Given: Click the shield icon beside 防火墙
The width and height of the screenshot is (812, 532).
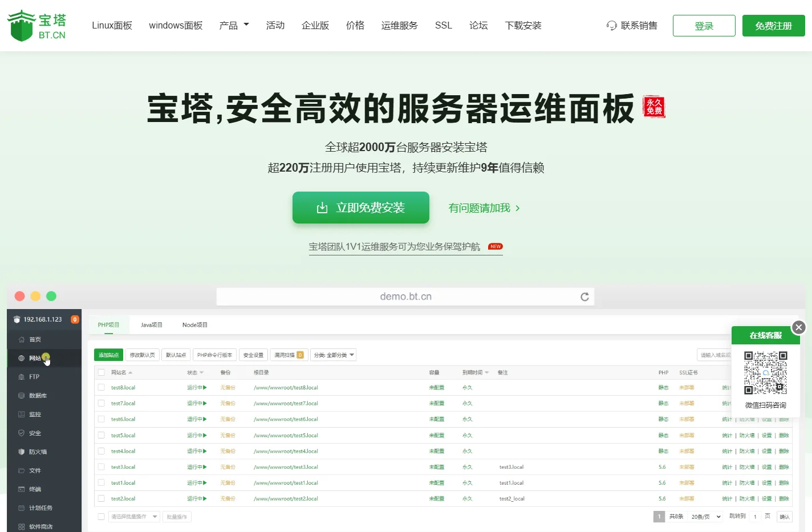Looking at the screenshot, I should point(21,452).
